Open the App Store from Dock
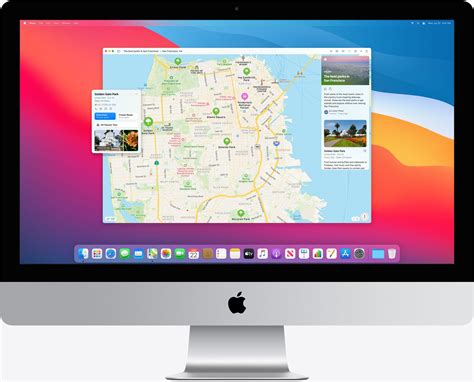 pos(345,254)
